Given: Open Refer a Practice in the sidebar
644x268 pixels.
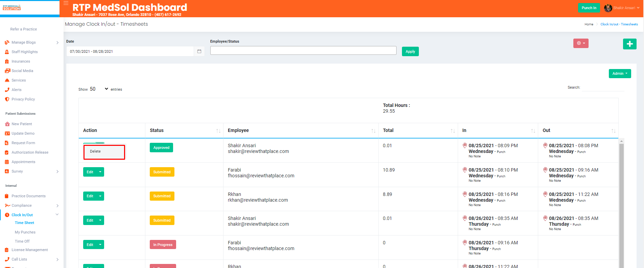Looking at the screenshot, I should [x=24, y=29].
